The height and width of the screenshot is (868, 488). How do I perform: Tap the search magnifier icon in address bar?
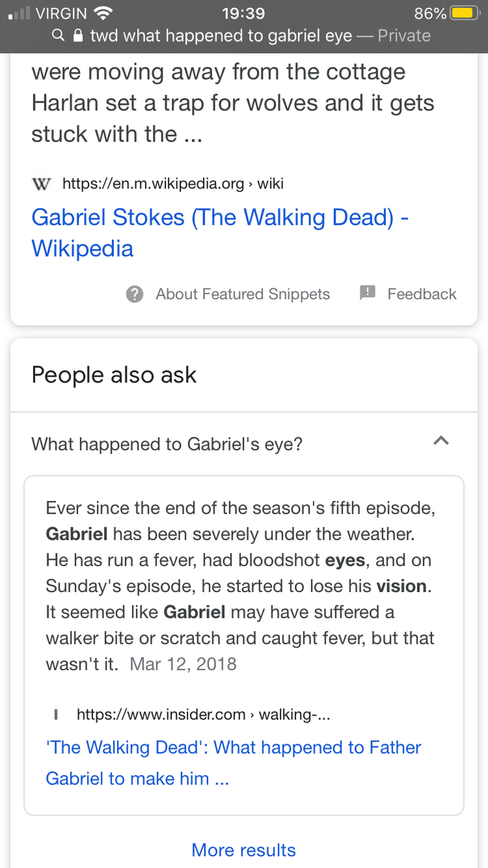pyautogui.click(x=58, y=36)
